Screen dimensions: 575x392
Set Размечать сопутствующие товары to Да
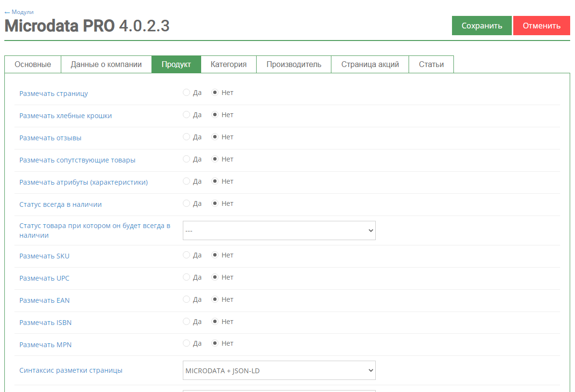pos(187,159)
